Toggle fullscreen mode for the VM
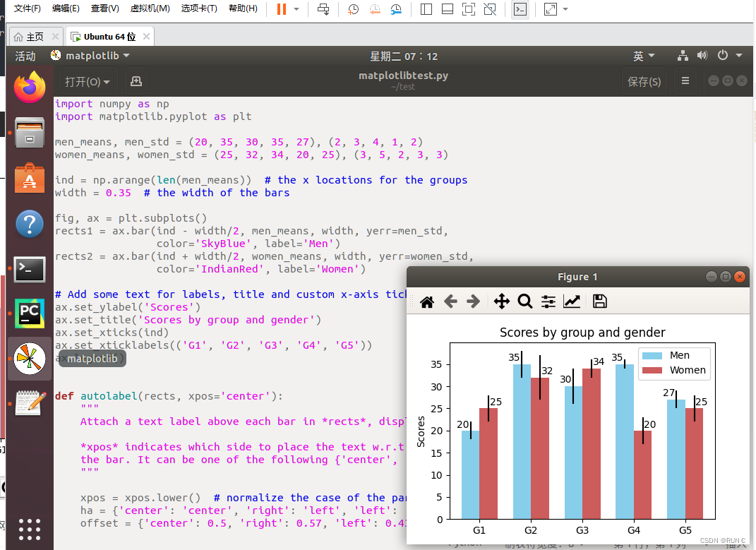The width and height of the screenshot is (756, 550). pos(552,10)
